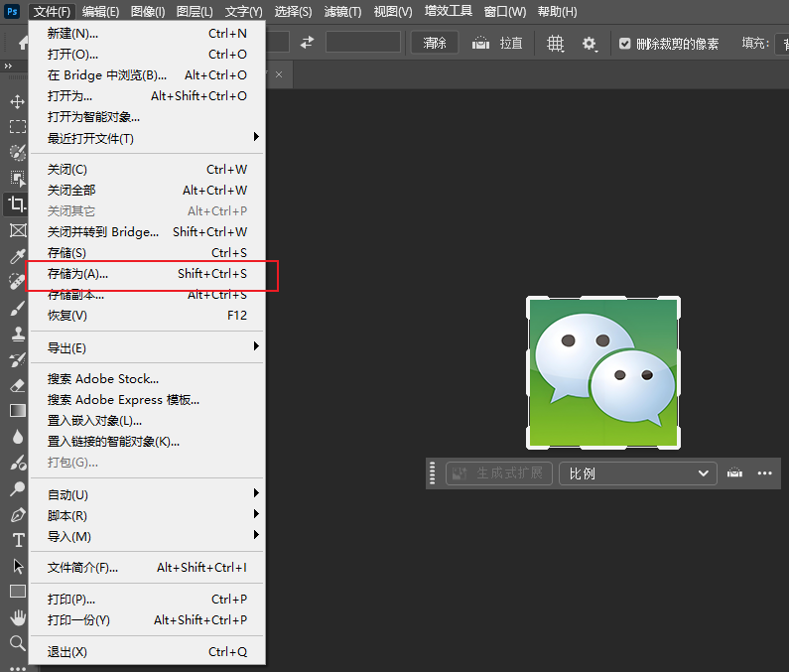Open the 滤镜 menu
789x672 pixels.
pyautogui.click(x=343, y=12)
